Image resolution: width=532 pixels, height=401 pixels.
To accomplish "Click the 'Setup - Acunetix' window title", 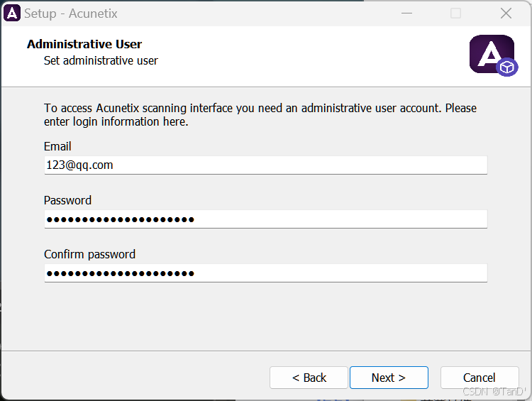I will [70, 13].
